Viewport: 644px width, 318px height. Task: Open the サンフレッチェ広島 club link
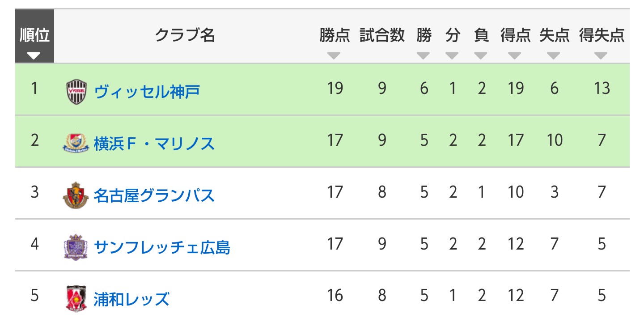point(162,247)
